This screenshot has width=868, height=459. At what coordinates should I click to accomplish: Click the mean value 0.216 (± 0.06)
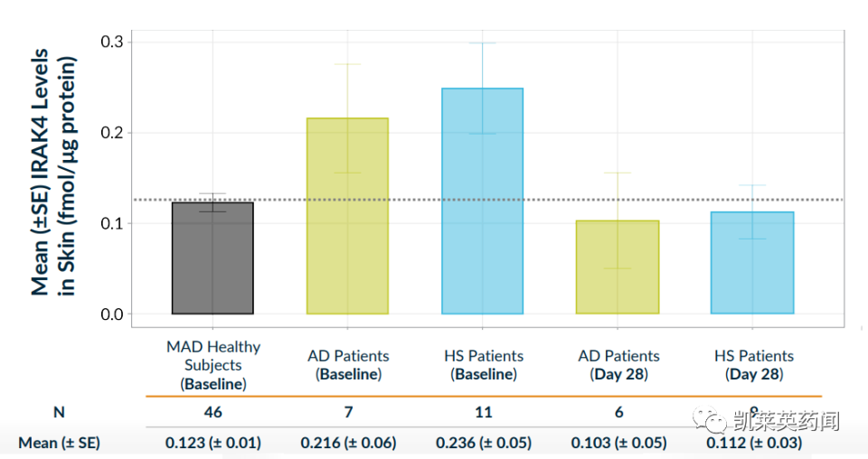[x=348, y=443]
